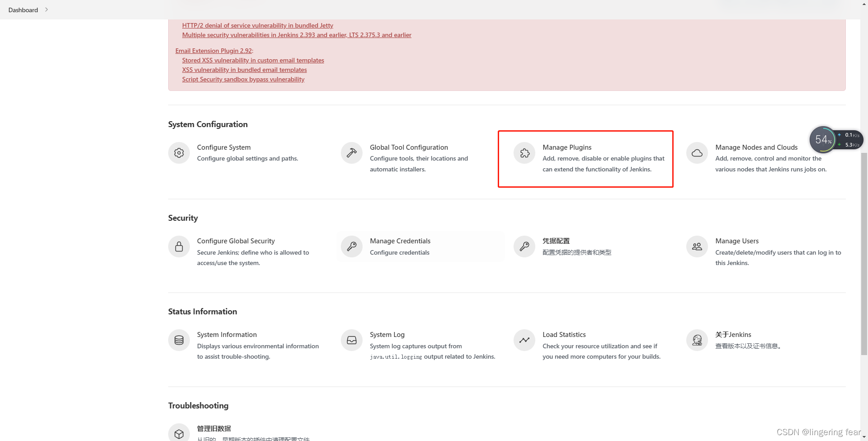Open Manage Nodes and Clouds title
The width and height of the screenshot is (868, 441).
click(x=756, y=147)
